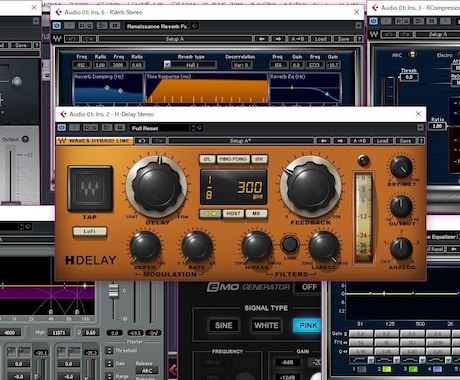Click -6dB gain button in eMo Generator
Image resolution: width=460 pixels, height=380 pixels.
click(x=287, y=362)
